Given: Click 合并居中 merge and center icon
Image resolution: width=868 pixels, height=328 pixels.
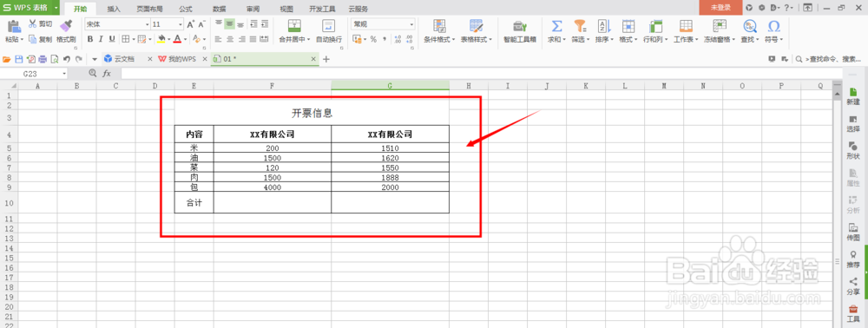Looking at the screenshot, I should 294,26.
